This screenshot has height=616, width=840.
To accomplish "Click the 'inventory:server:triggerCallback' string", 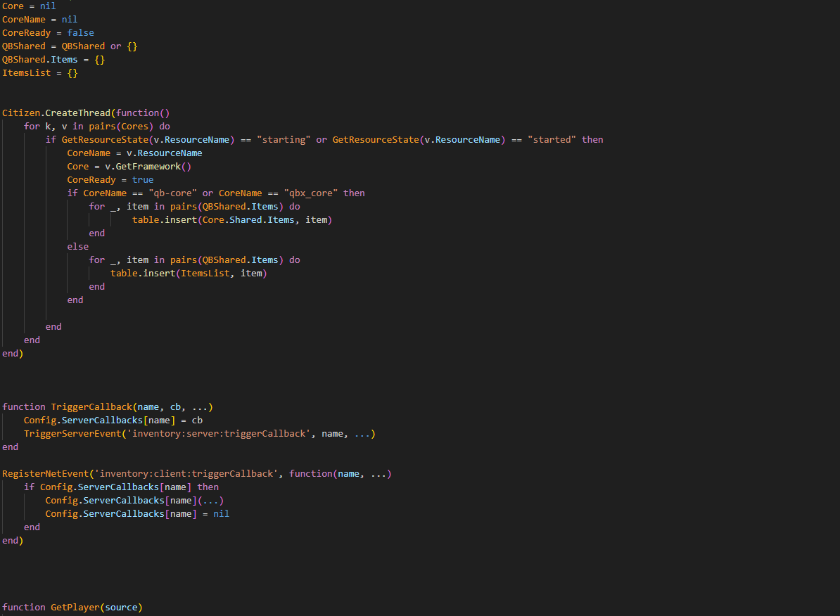I will point(219,434).
